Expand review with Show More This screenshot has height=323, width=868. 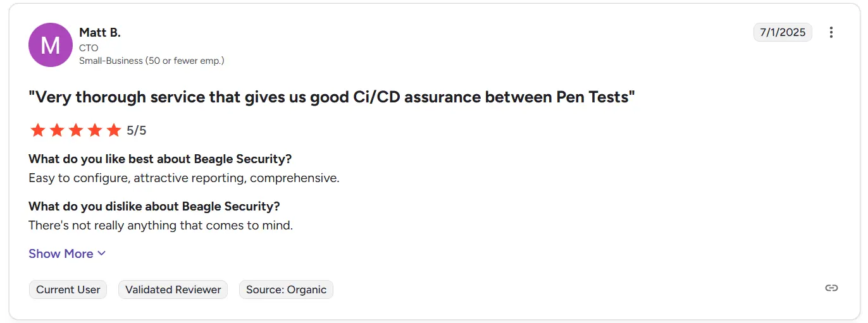point(67,253)
